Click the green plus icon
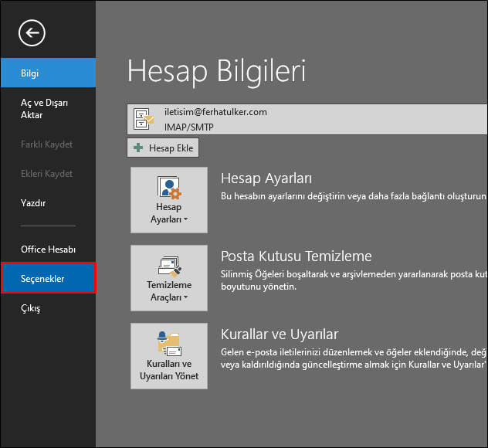The image size is (488, 448). click(x=138, y=148)
